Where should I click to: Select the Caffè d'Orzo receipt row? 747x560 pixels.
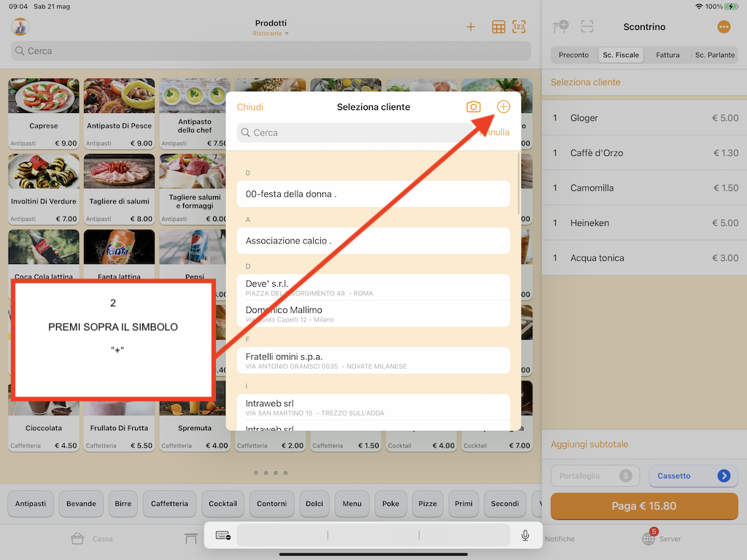644,153
